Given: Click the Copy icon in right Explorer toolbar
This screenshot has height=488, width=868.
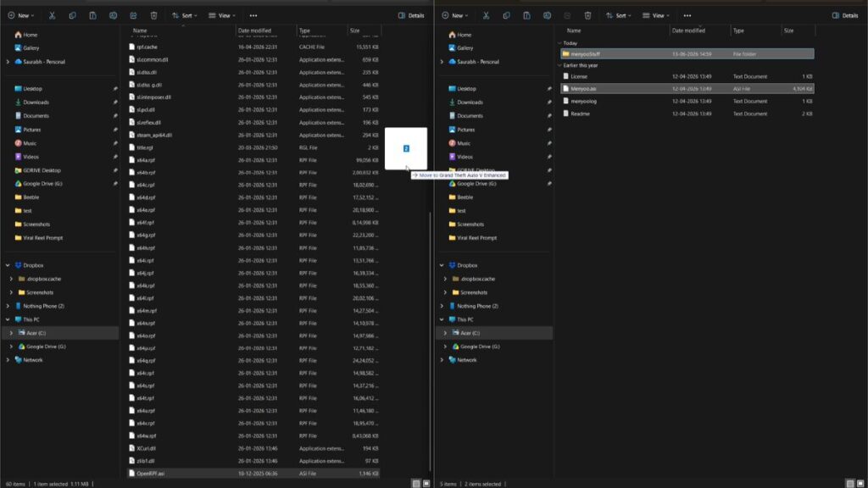Looking at the screenshot, I should [507, 15].
